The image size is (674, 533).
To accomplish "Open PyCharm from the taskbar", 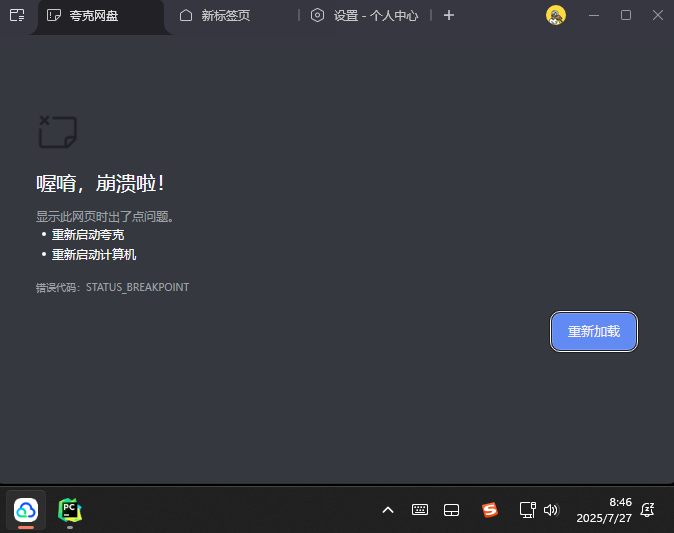I will click(x=70, y=510).
